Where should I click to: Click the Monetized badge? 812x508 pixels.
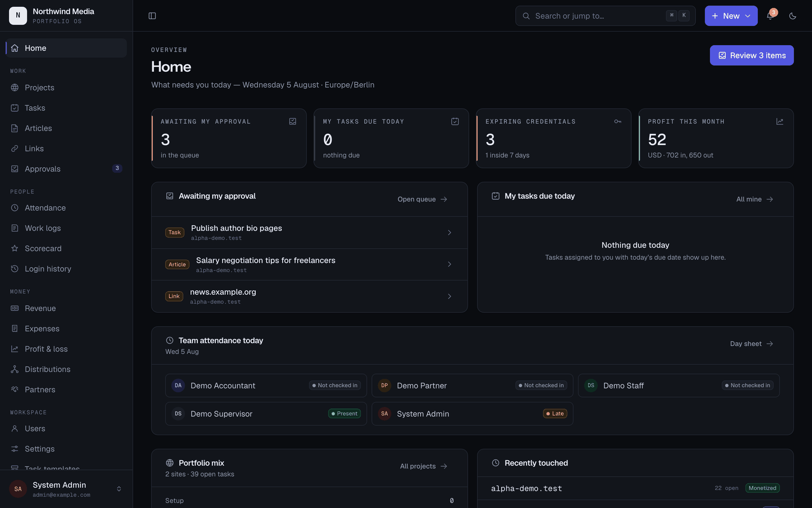coord(763,488)
